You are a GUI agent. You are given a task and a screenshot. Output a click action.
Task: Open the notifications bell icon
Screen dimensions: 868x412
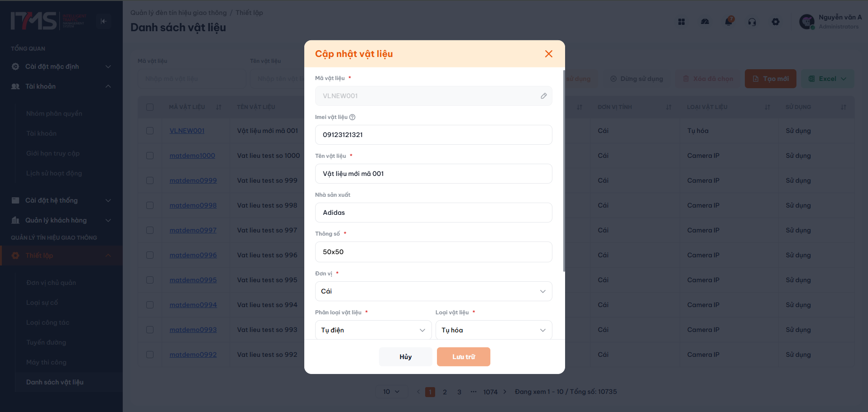pos(729,21)
